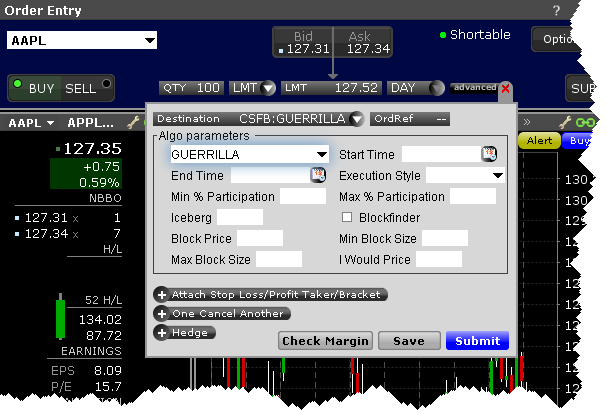Open the LMT order type dropdown
Screen dimensions: 607x415
point(267,88)
